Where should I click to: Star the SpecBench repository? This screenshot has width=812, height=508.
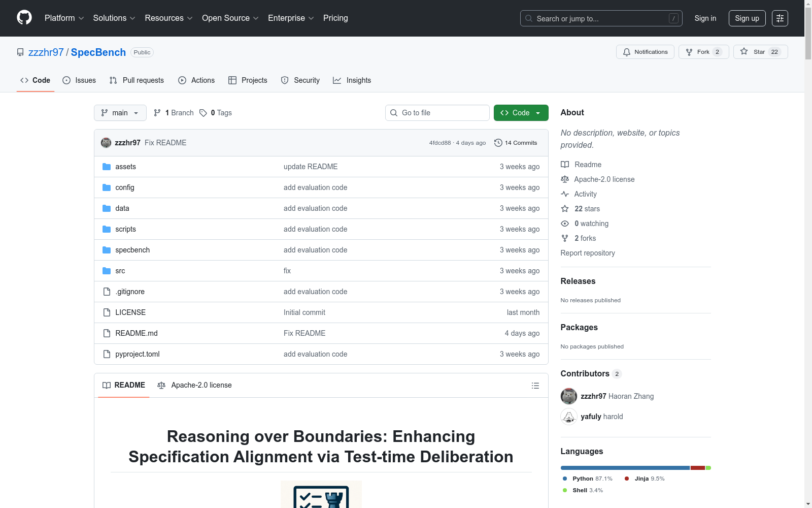click(x=760, y=52)
